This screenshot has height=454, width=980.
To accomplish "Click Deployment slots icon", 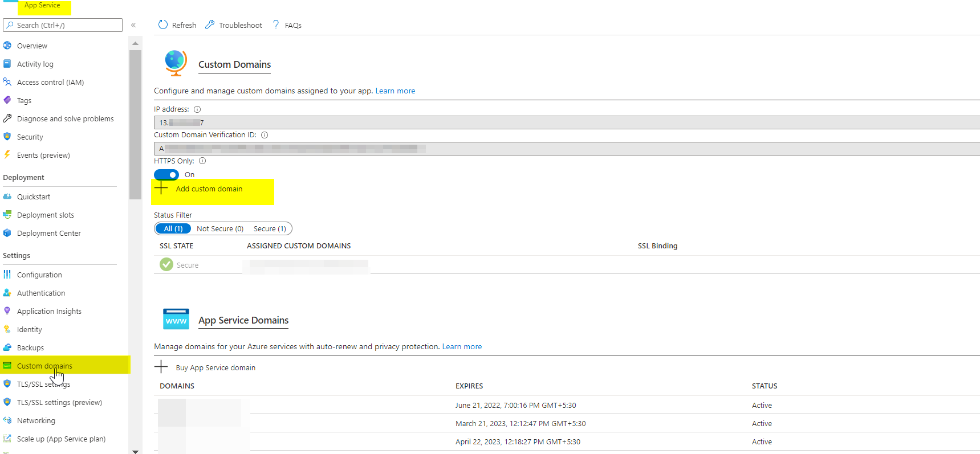I will coord(7,215).
